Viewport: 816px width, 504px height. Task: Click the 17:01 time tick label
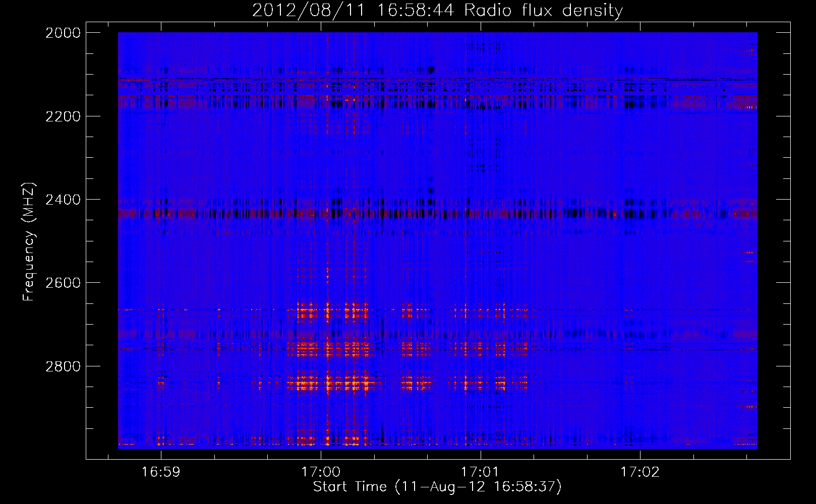tap(481, 472)
